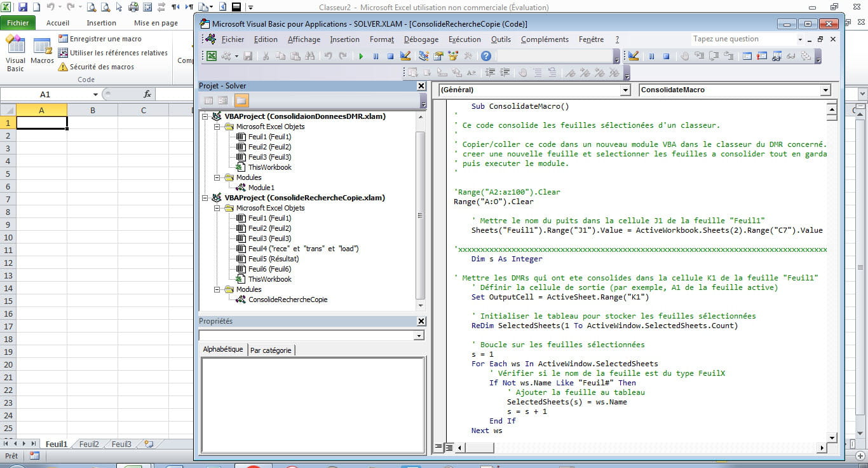Image resolution: width=868 pixels, height=468 pixels.
Task: Select Feuil5 (Résultat) in the project tree
Action: coord(273,259)
